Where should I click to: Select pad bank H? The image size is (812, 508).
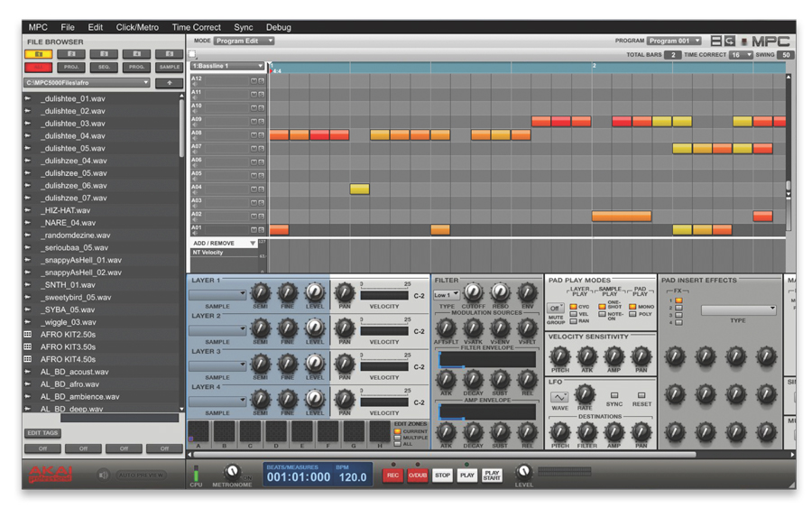380,434
